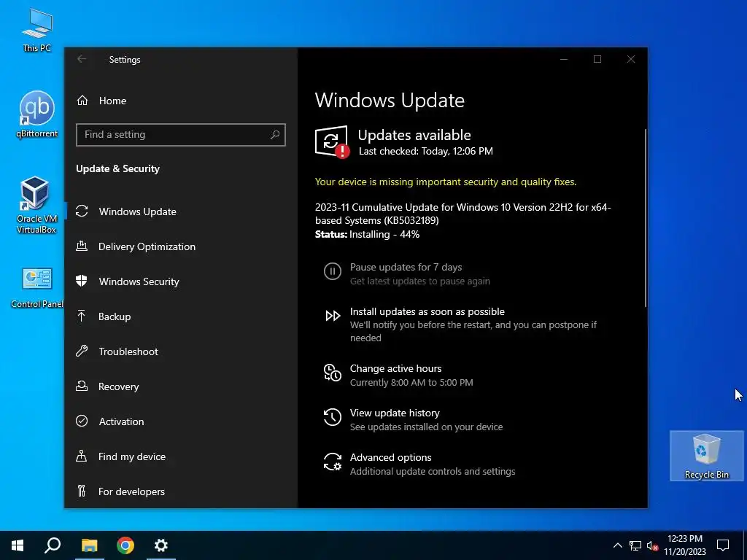Image resolution: width=747 pixels, height=560 pixels.
Task: Click the Recovery icon in sidebar
Action: pyautogui.click(x=82, y=386)
